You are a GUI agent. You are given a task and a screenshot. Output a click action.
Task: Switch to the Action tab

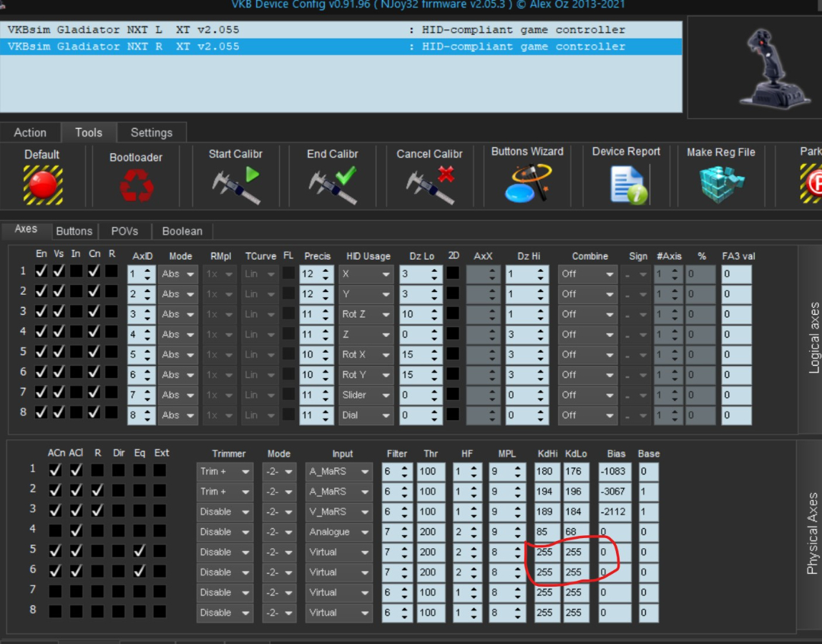(x=30, y=132)
